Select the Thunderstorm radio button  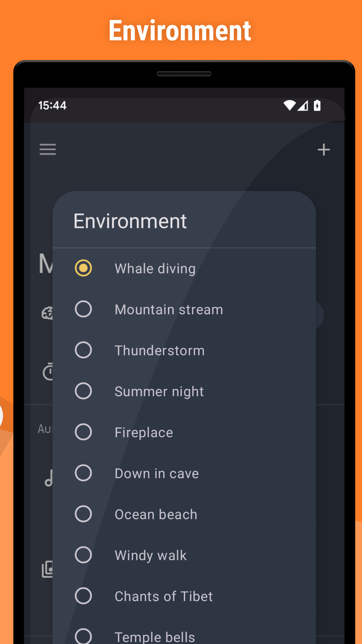pos(83,350)
